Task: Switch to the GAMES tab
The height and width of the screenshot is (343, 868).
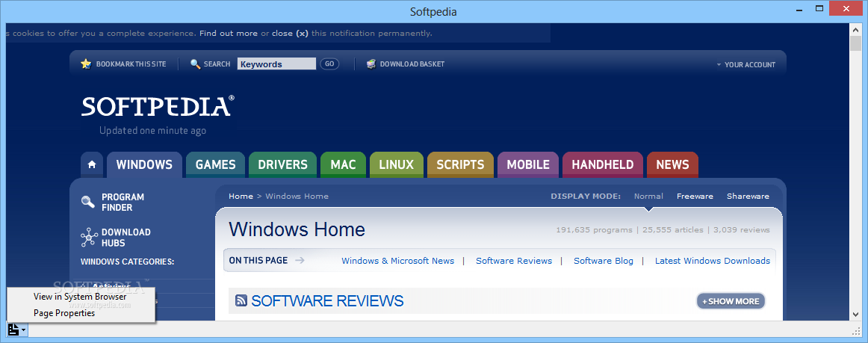Action: click(x=215, y=164)
